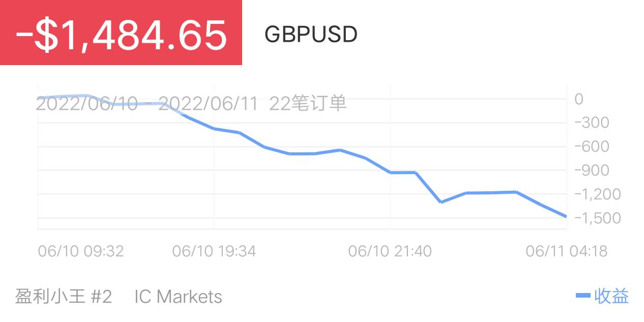644x322 pixels.
Task: Select the 06/10 19:34 time axis label
Action: 214,251
